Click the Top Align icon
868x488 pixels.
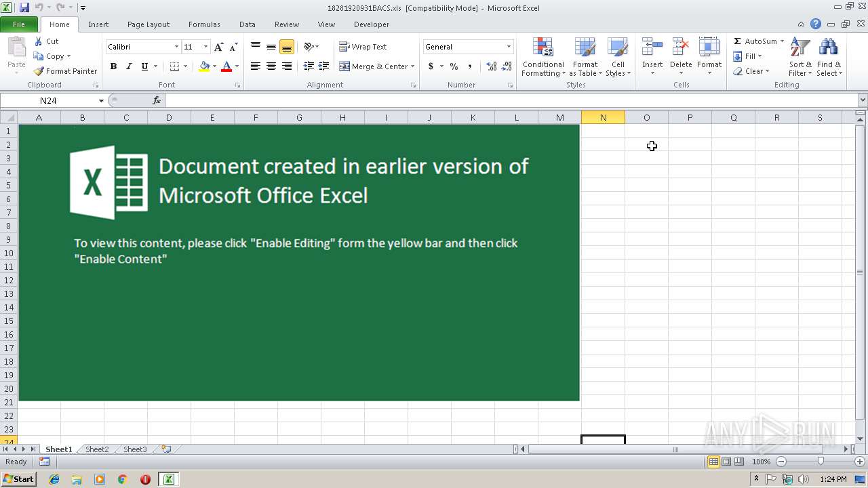tap(256, 47)
